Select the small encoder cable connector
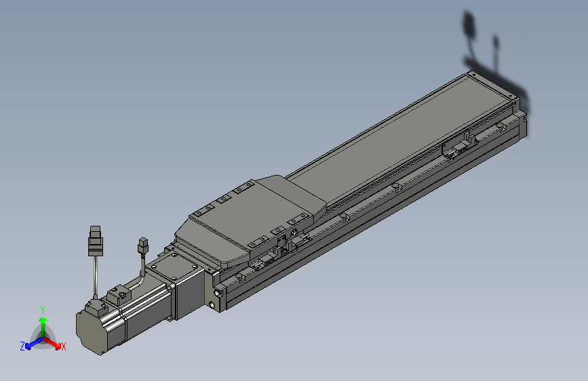588x381 pixels. [143, 245]
